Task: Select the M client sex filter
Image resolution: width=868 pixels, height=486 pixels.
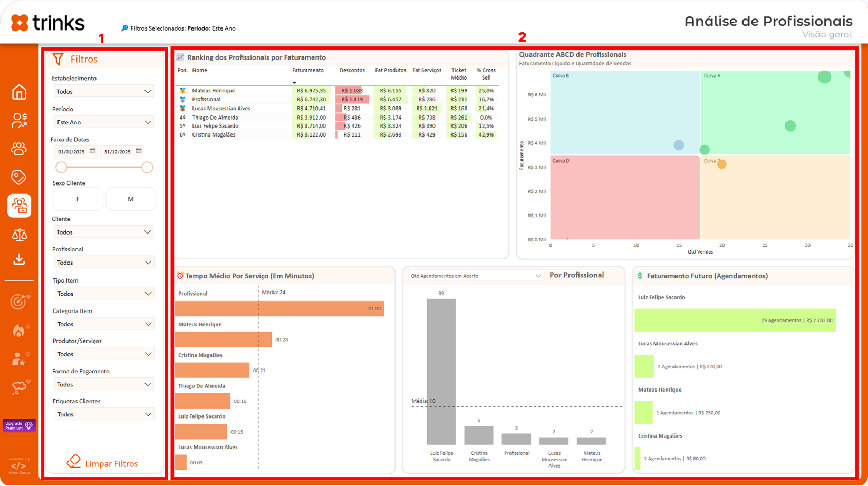Action: point(130,199)
